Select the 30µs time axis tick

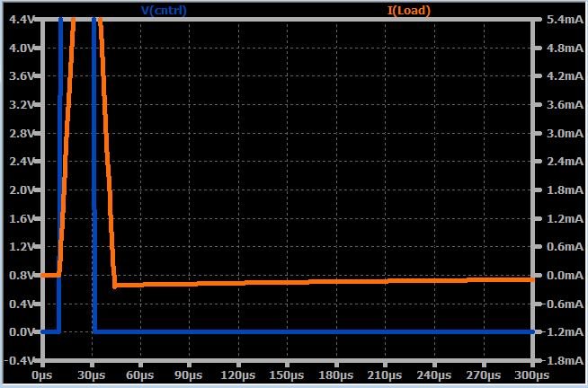point(92,374)
